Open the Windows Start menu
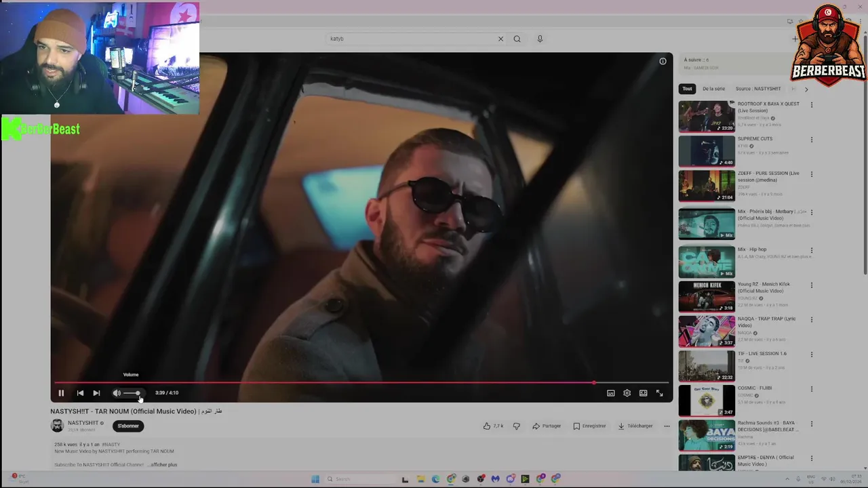Screen dimensions: 868x488 (x=315, y=479)
